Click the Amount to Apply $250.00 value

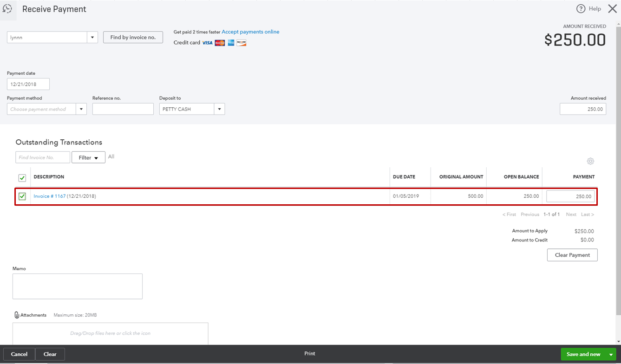(584, 231)
